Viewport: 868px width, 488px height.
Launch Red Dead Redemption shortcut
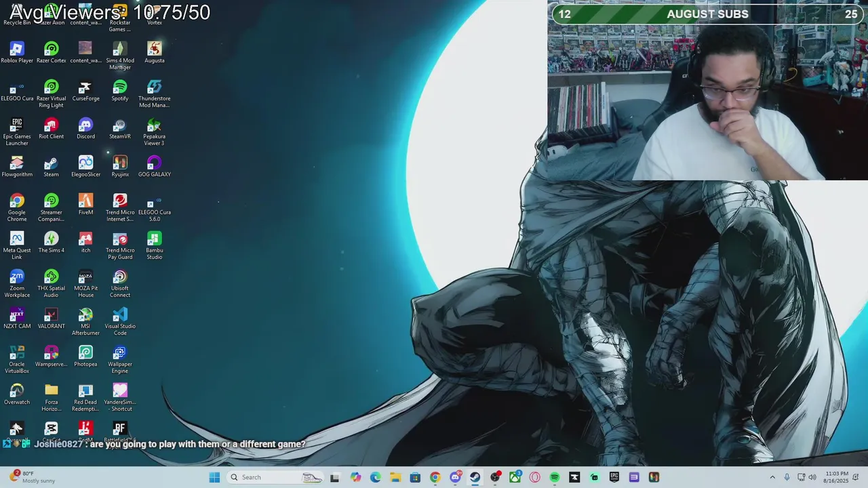85,397
